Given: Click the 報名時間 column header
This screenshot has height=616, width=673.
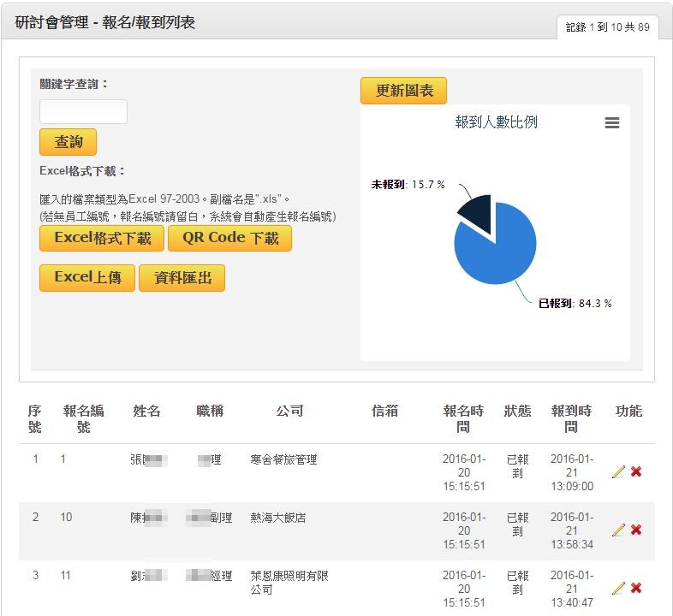Looking at the screenshot, I should 463,418.
